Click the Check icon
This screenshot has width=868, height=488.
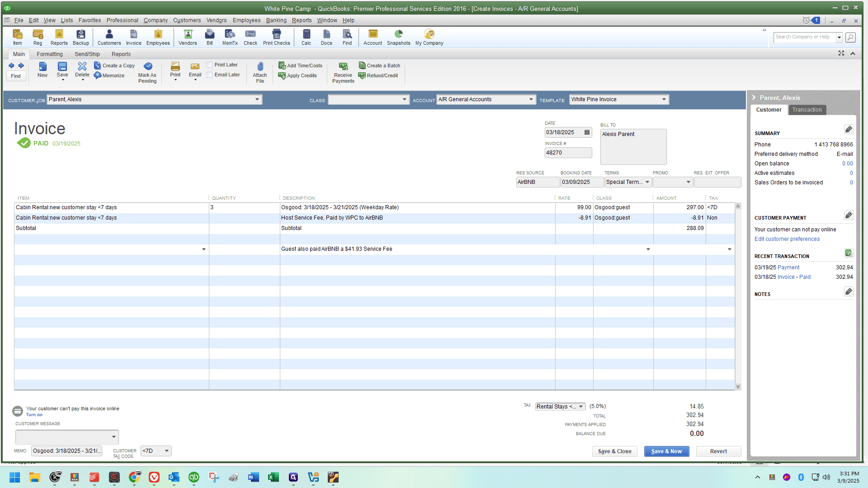coord(250,37)
